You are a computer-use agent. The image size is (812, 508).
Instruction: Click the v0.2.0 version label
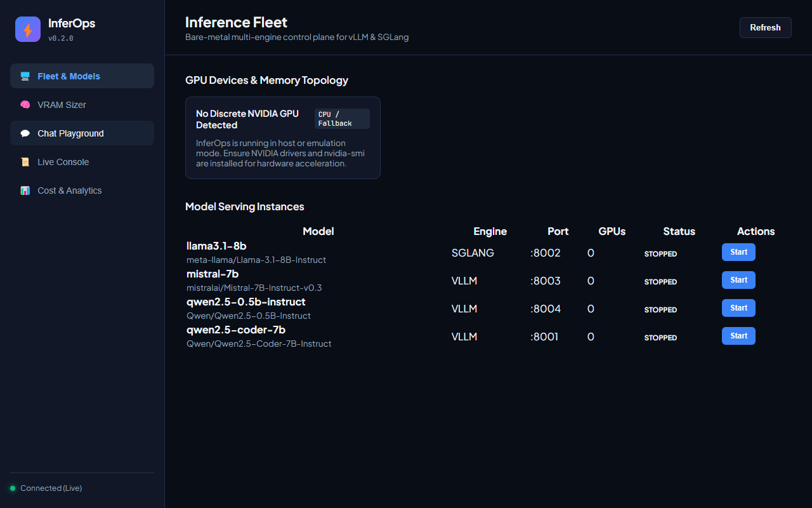click(x=61, y=38)
